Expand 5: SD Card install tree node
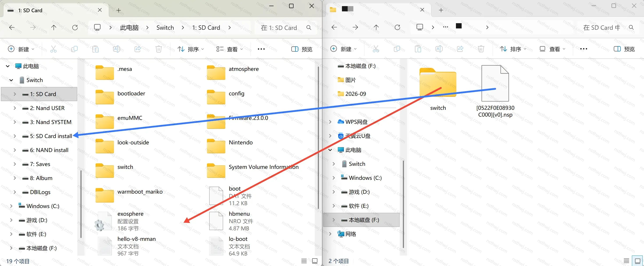 click(15, 136)
